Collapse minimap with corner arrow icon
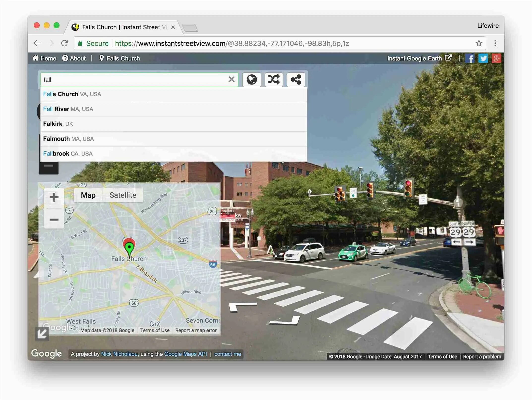Image resolution: width=532 pixels, height=400 pixels. [42, 334]
